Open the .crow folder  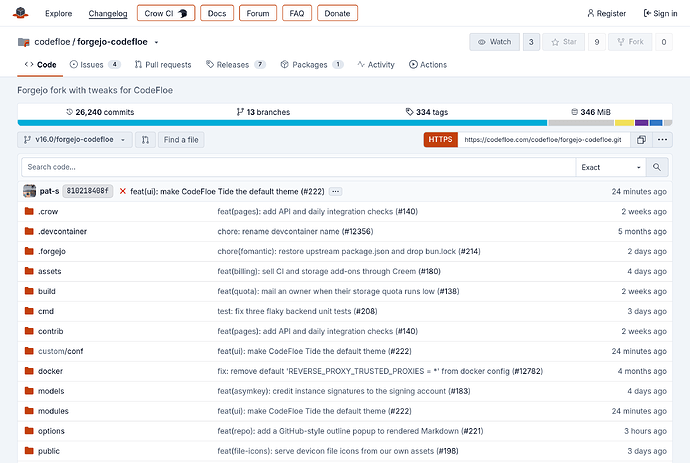click(x=48, y=211)
